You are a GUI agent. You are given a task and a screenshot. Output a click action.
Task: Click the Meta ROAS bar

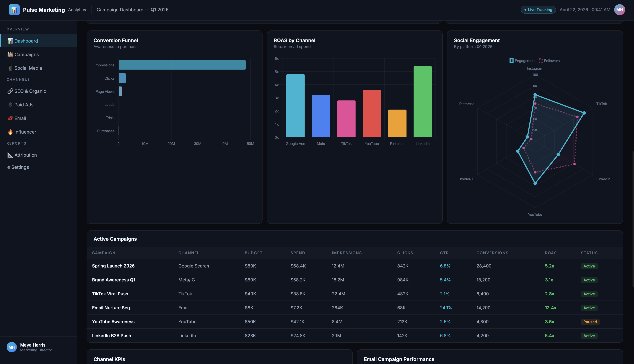[321, 116]
